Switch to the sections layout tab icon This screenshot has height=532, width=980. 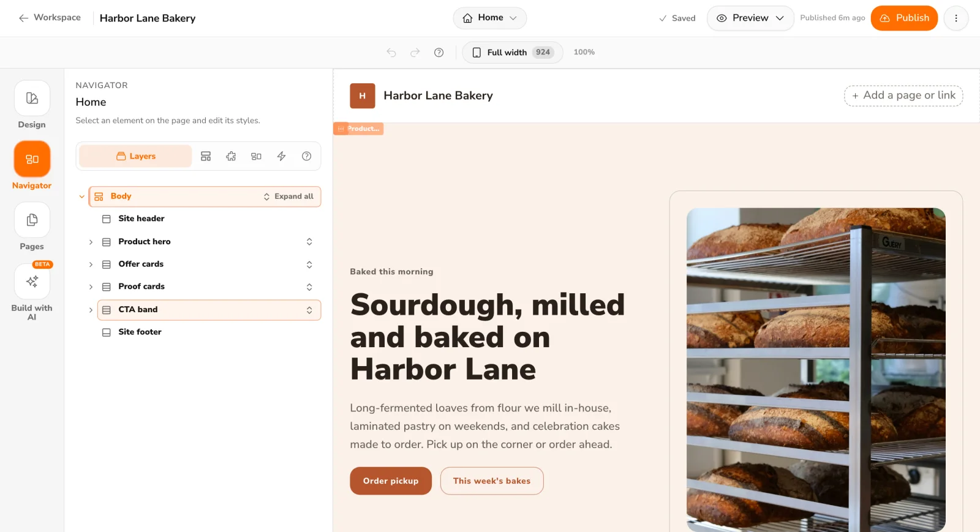coord(206,156)
